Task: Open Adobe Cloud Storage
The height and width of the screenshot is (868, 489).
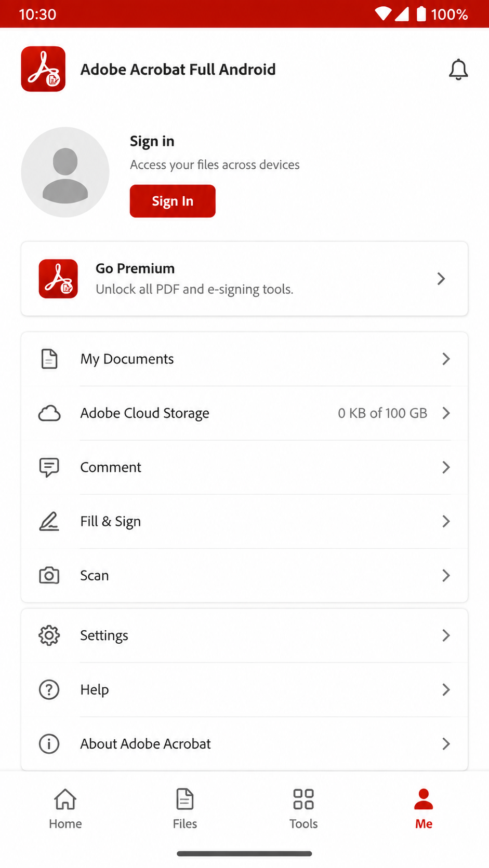Action: click(244, 413)
